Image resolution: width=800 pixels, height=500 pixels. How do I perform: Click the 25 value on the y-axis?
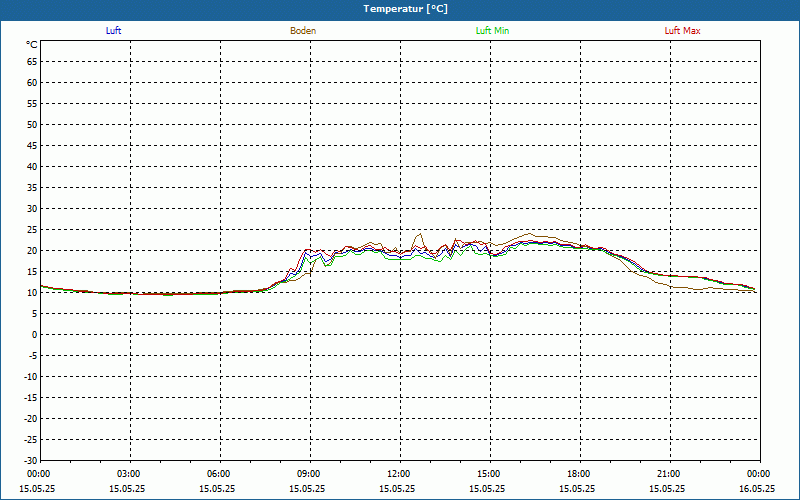pyautogui.click(x=32, y=230)
